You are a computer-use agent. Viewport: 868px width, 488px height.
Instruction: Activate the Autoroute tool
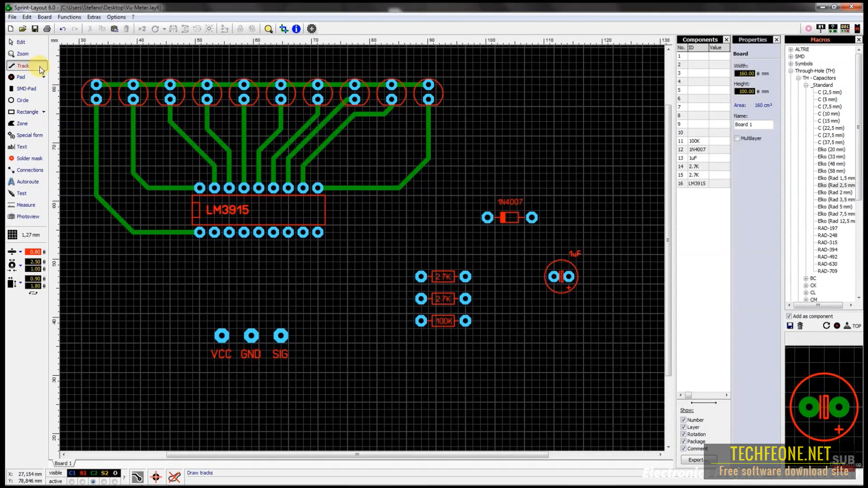click(x=27, y=182)
